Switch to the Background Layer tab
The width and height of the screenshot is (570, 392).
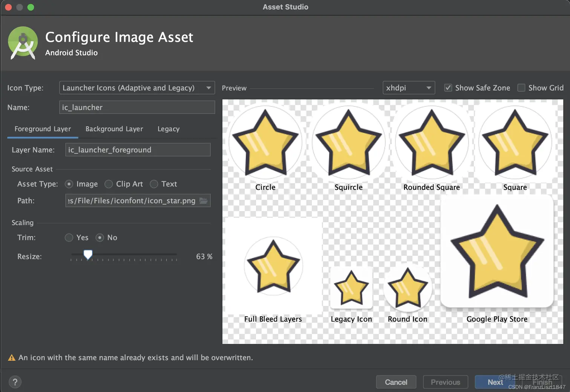[114, 129]
